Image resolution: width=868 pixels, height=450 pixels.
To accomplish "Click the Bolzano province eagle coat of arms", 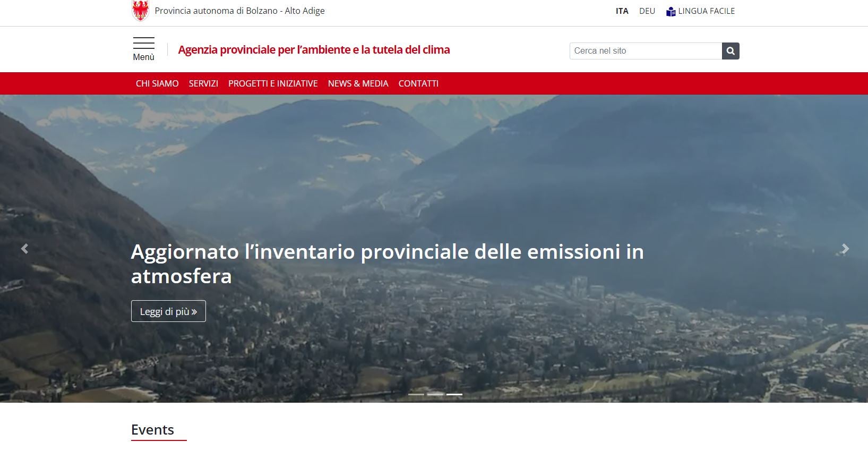I will 140,11.
